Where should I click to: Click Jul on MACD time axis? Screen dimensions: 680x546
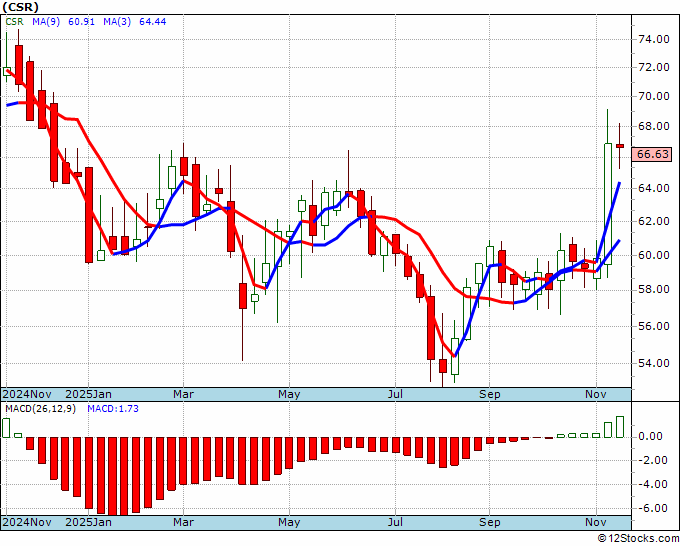pyautogui.click(x=396, y=522)
